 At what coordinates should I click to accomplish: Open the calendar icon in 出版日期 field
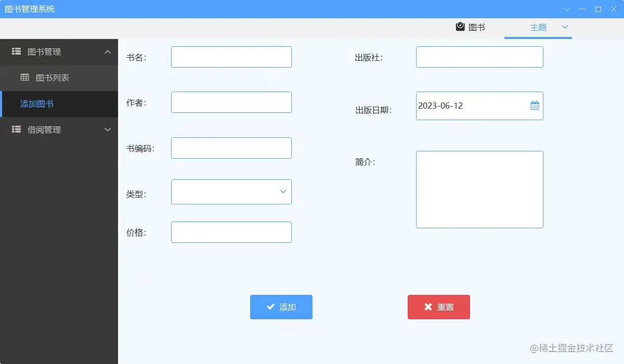point(535,105)
